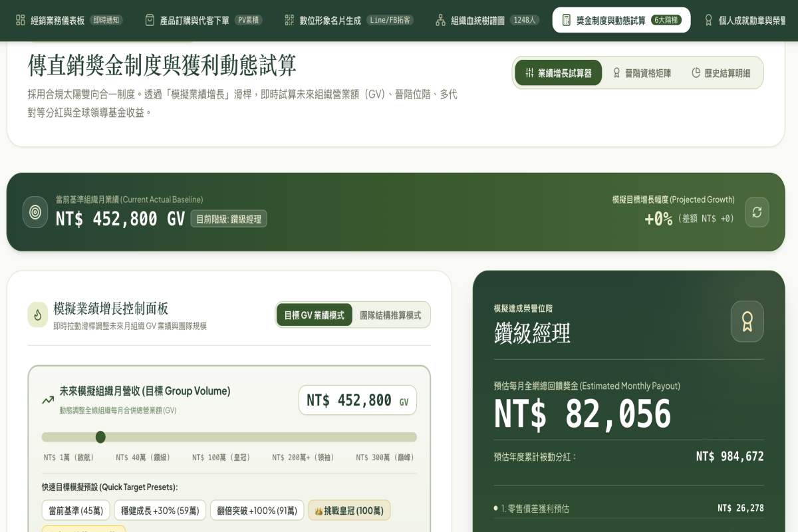Click the 傳直銷獎金制度與獲利動態試算 page heading
The width and height of the screenshot is (798, 532).
[162, 65]
